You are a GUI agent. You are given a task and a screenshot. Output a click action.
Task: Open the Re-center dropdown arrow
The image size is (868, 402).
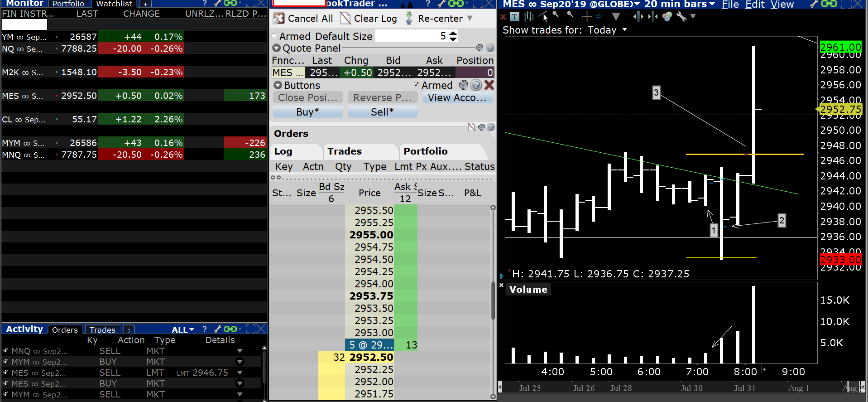(x=470, y=18)
